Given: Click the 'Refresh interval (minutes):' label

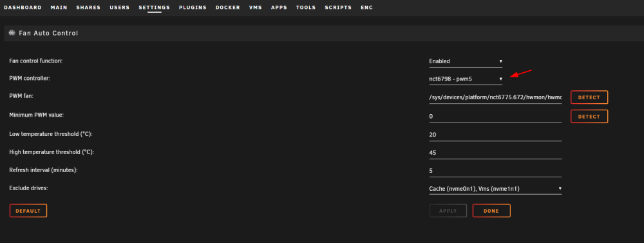Looking at the screenshot, I should (x=43, y=170).
